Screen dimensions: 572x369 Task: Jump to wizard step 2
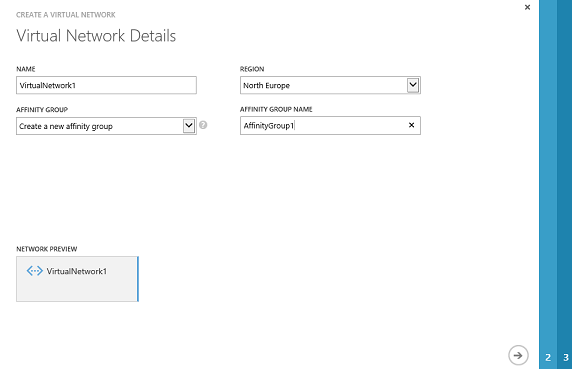(548, 357)
